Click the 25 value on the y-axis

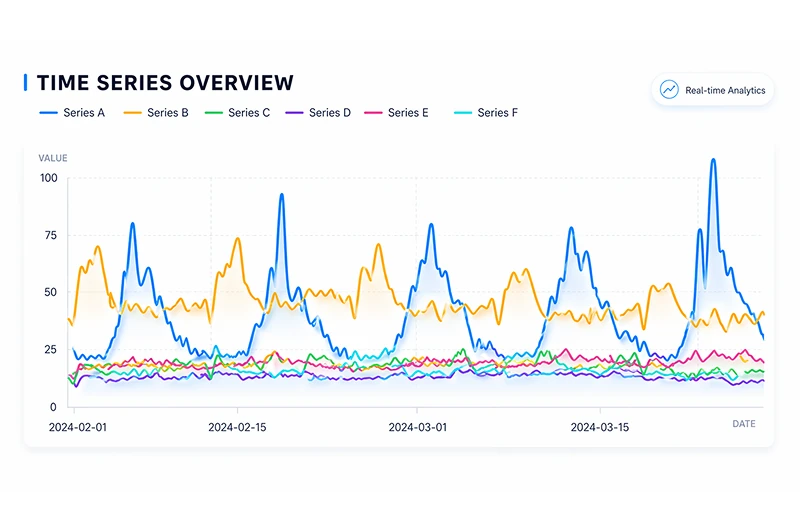pos(51,349)
